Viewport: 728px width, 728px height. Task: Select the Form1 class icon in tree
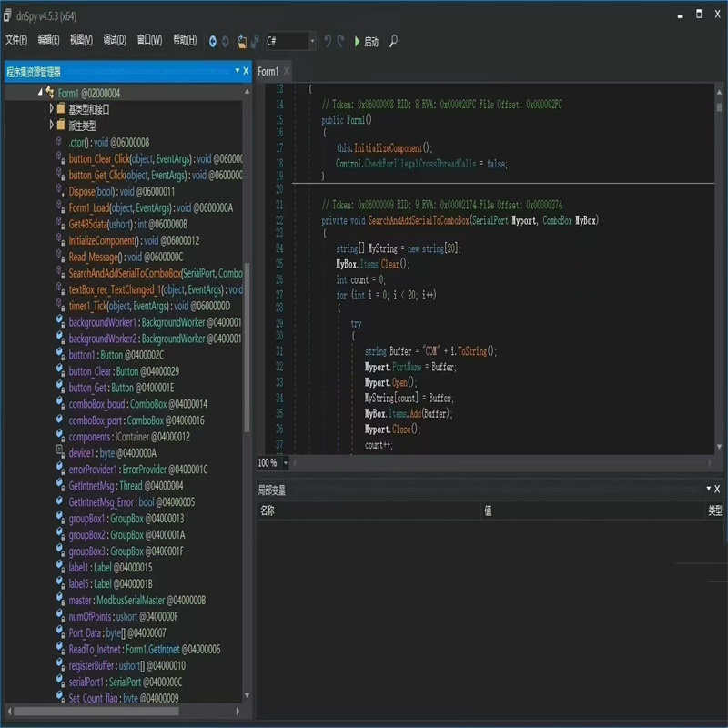coord(50,93)
